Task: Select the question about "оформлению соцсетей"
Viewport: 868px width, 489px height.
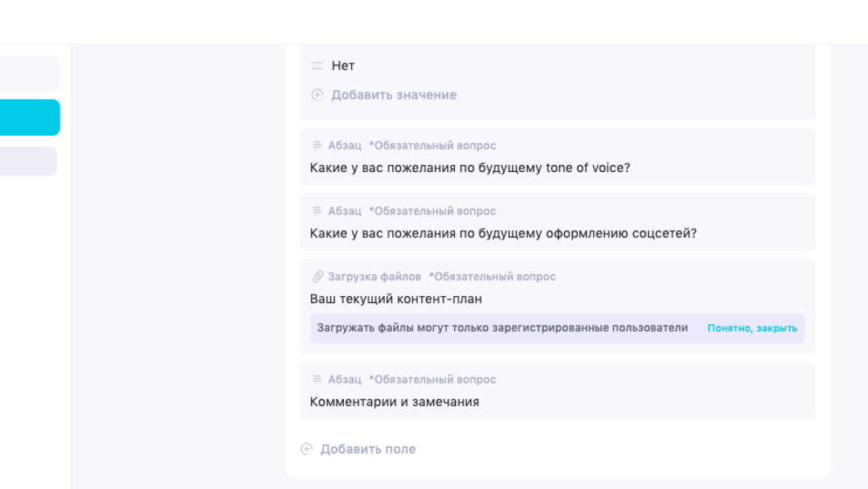Action: 503,233
